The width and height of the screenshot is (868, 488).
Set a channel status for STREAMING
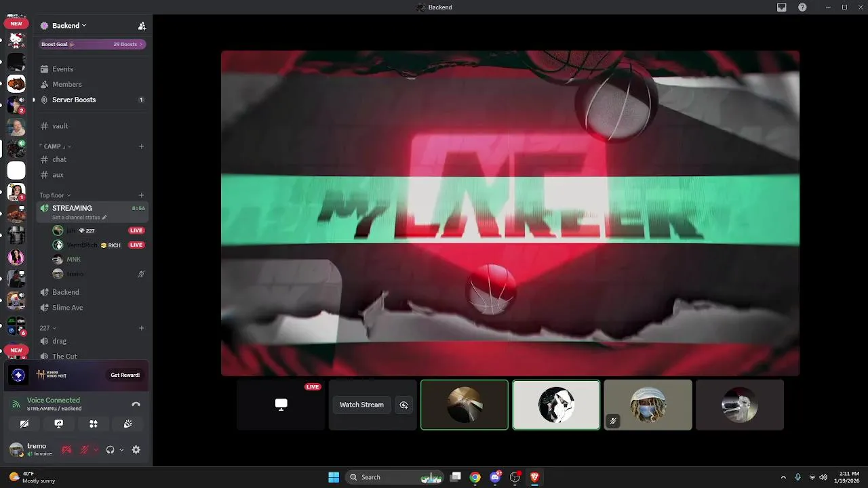pyautogui.click(x=79, y=218)
